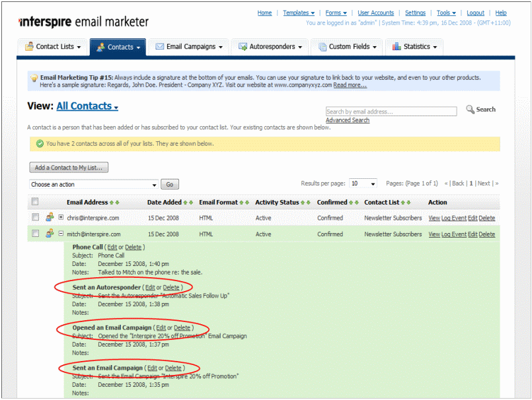Edit the Opened an Email Campaign event
This screenshot has height=400, width=532.
click(x=161, y=328)
